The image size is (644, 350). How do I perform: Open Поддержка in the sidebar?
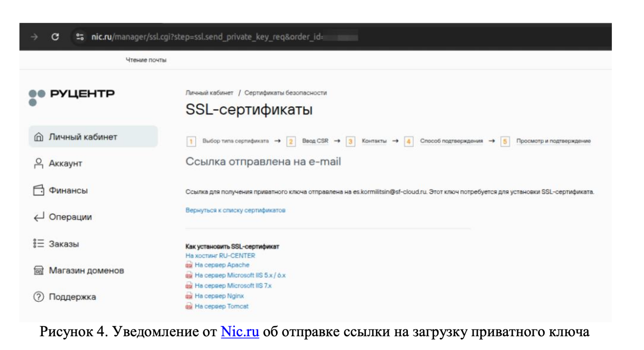(72, 297)
